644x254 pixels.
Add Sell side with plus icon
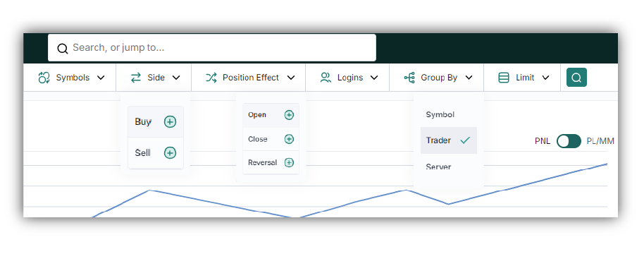(170, 153)
